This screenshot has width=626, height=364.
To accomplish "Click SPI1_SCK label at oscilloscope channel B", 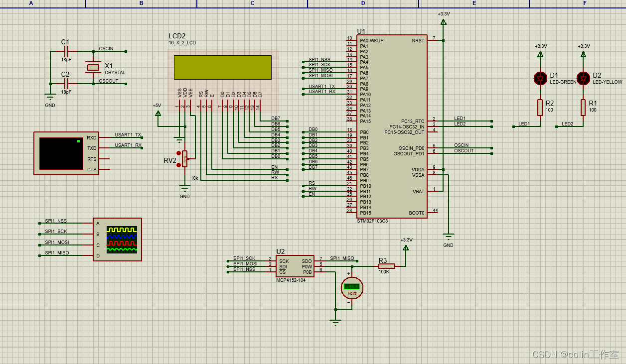I will (56, 232).
